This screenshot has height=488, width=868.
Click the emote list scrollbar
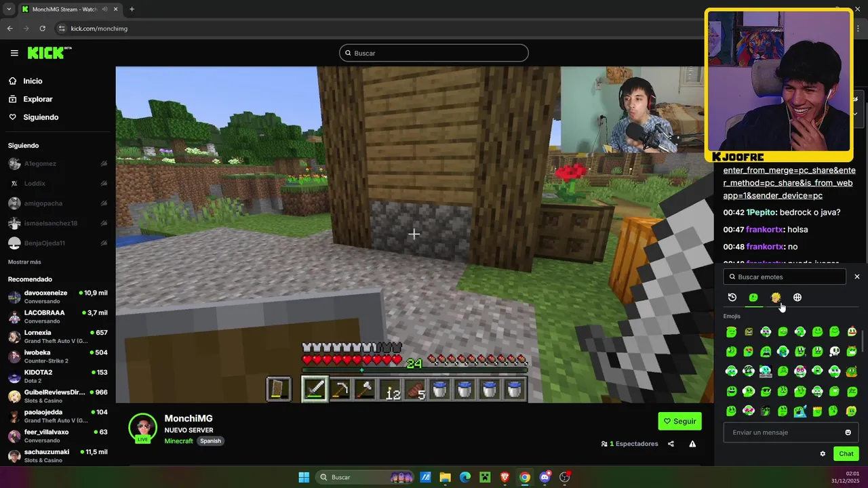(862, 341)
